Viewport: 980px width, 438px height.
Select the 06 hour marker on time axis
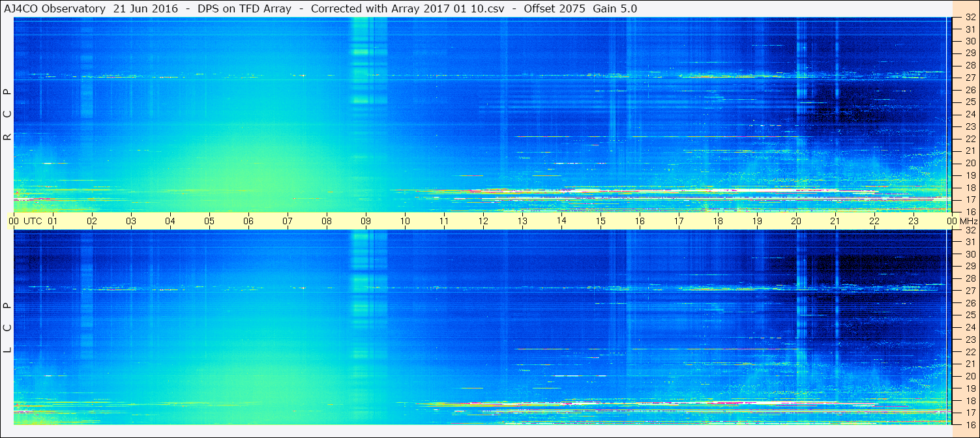pos(248,221)
